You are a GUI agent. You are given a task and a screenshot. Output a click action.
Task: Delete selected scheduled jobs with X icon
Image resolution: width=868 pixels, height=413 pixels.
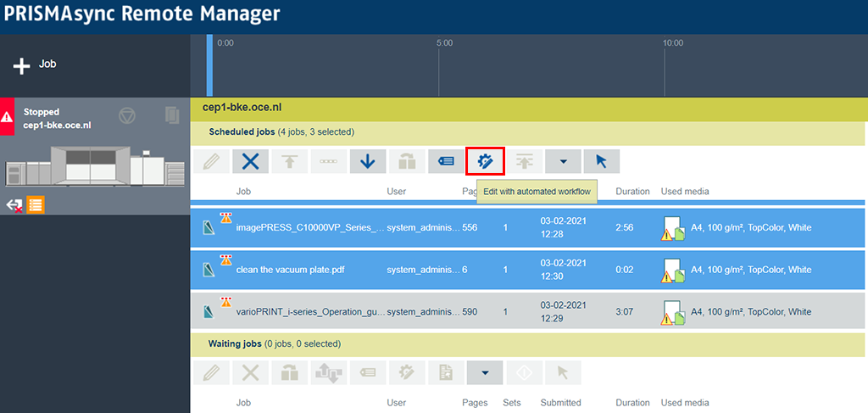(251, 162)
